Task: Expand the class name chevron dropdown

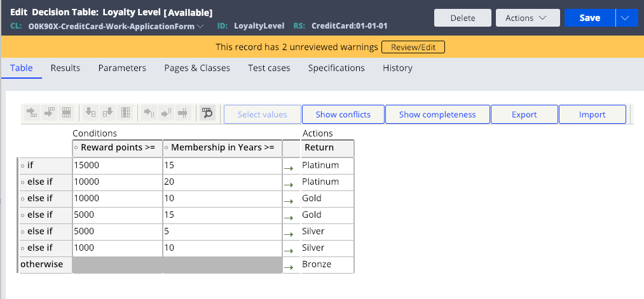Action: coord(200,26)
